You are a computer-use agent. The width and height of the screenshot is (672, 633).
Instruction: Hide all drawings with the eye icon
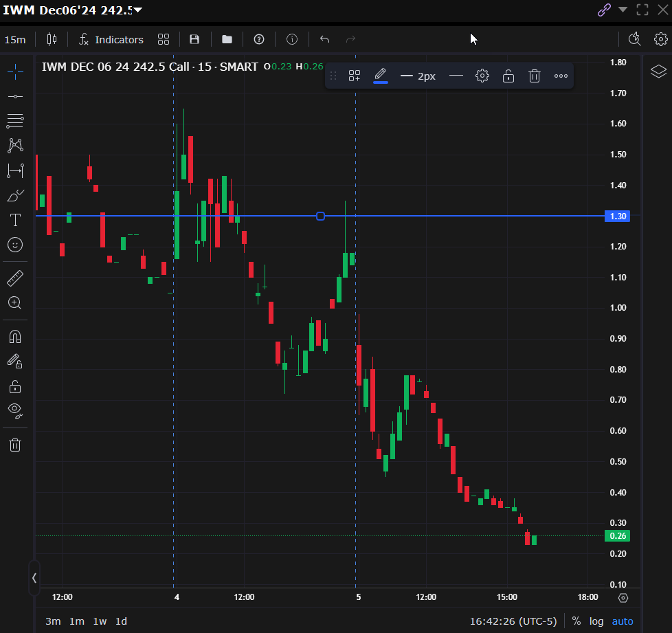tap(14, 412)
